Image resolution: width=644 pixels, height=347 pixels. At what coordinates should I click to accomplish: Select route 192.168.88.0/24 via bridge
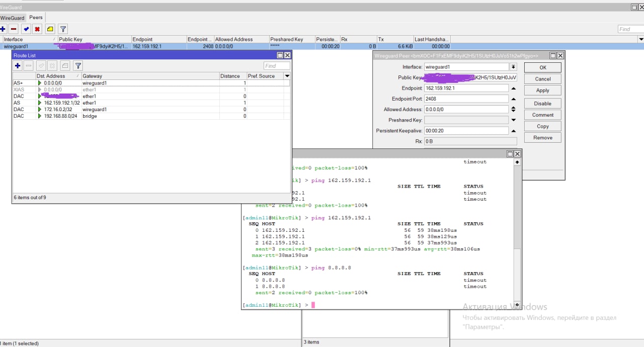[x=151, y=116]
